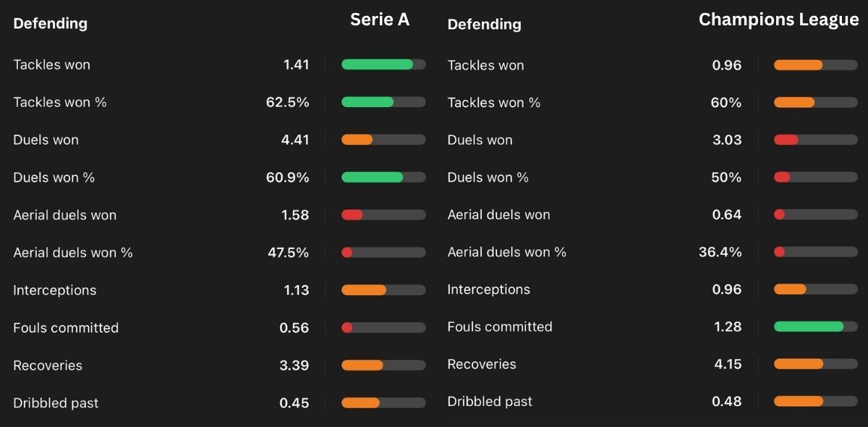Click the Serie A Tackles won % green bar
Viewport: 868px width, 427px height.
(367, 102)
